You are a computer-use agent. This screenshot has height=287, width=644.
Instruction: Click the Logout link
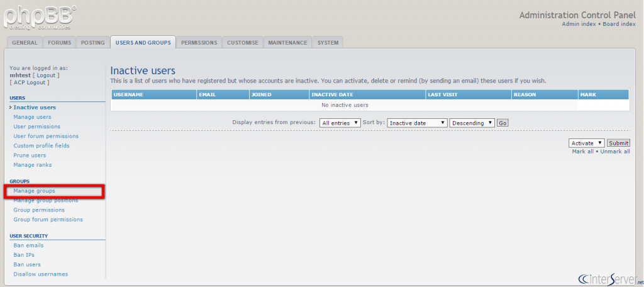[x=46, y=76]
